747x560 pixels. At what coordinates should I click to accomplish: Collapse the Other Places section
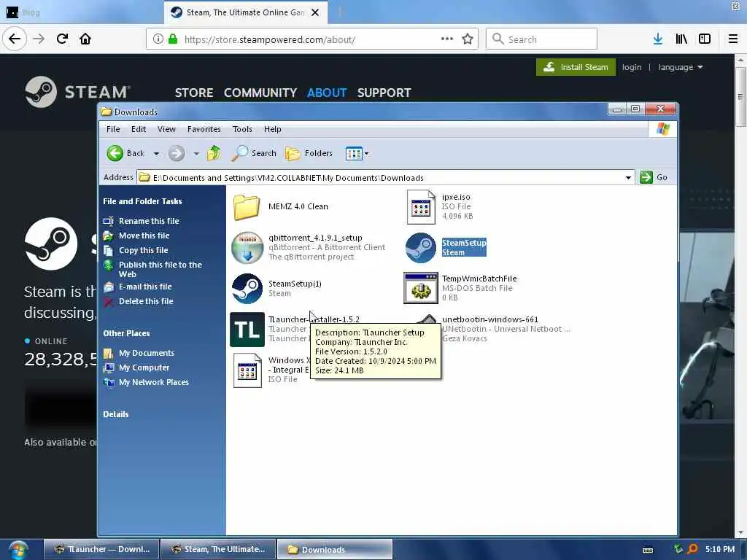click(x=126, y=333)
